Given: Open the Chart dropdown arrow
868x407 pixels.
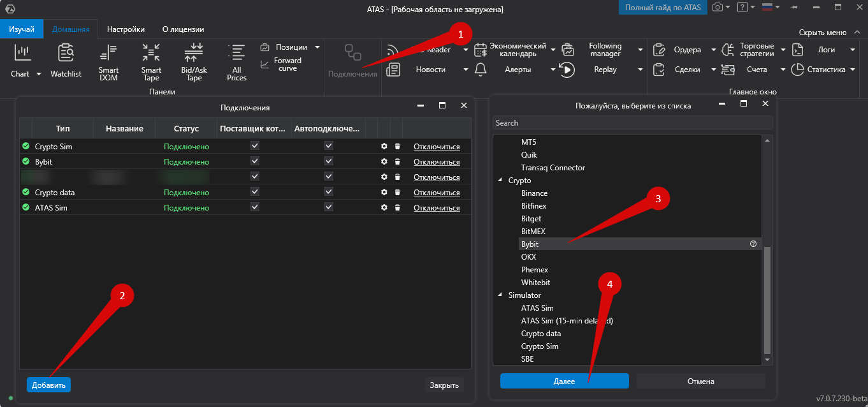Looking at the screenshot, I should pos(38,74).
